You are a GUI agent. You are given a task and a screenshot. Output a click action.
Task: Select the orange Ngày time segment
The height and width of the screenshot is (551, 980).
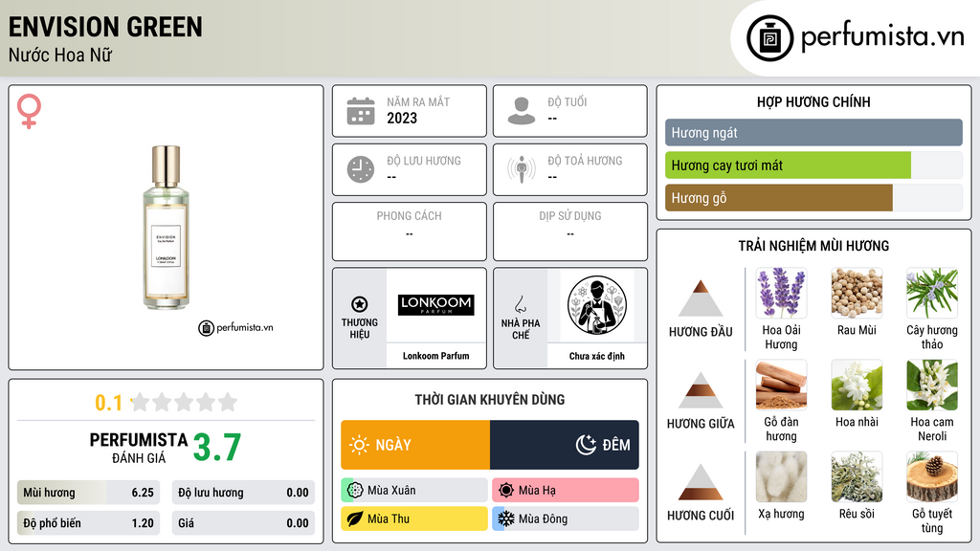pos(415,445)
